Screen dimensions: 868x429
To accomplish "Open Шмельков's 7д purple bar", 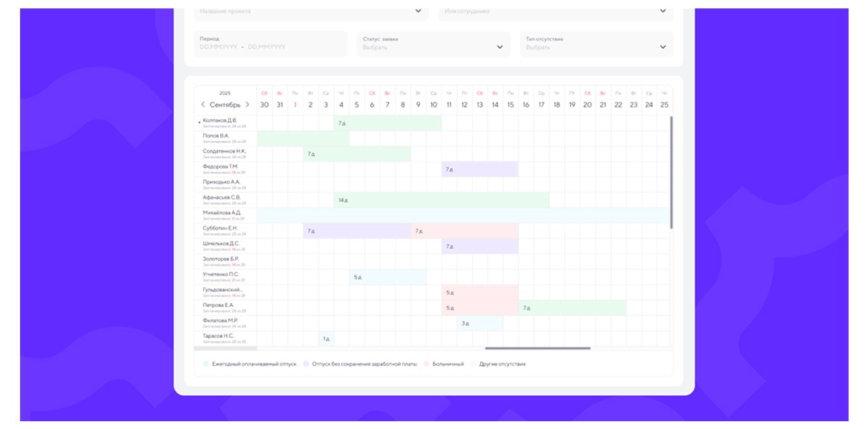I will coord(480,246).
